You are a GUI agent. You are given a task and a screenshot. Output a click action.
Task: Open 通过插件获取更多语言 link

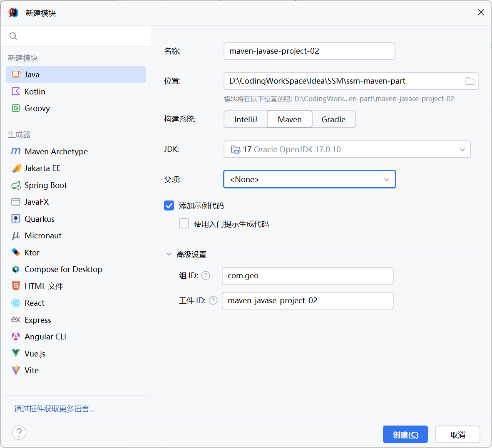(55, 409)
